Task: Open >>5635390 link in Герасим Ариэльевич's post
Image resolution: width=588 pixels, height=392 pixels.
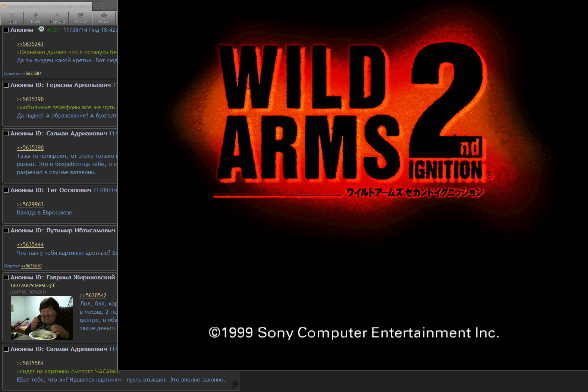Action: click(30, 99)
